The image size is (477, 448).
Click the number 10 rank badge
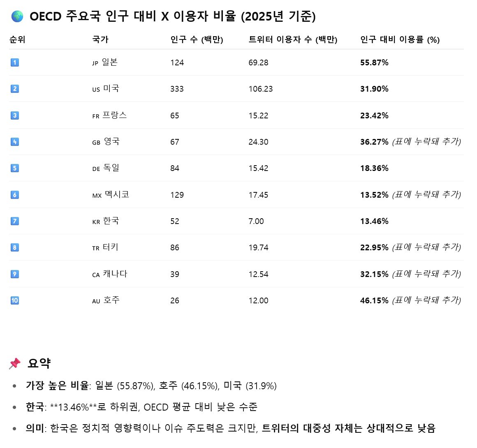(15, 300)
